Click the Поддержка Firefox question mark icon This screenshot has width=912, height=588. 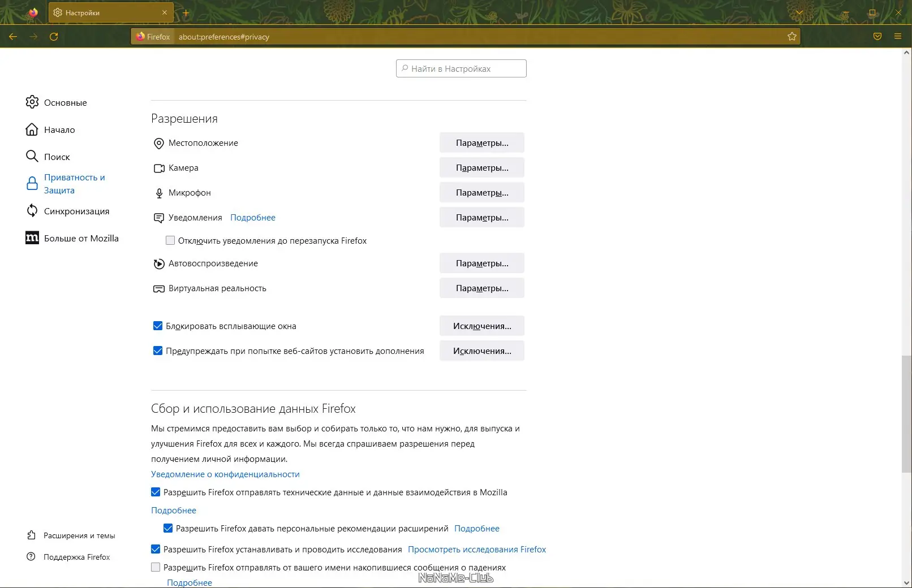click(x=32, y=556)
